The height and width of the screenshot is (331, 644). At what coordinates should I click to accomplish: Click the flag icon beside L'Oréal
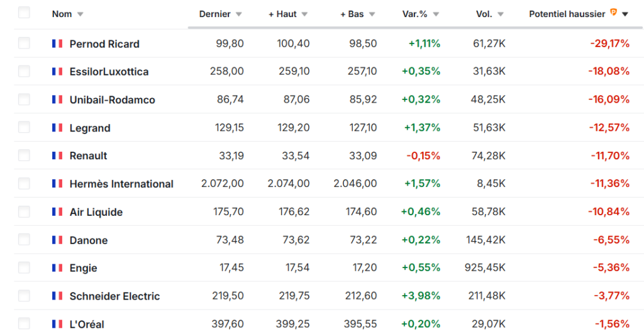coord(57,324)
